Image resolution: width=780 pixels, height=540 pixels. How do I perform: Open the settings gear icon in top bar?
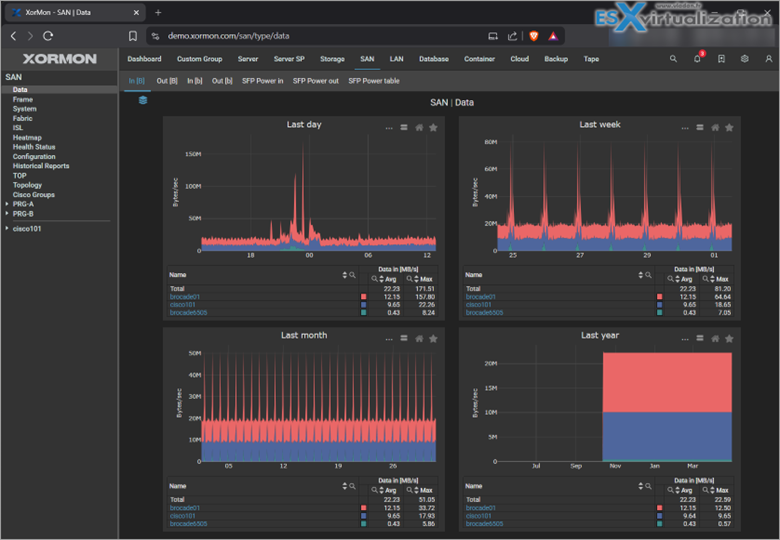(745, 59)
